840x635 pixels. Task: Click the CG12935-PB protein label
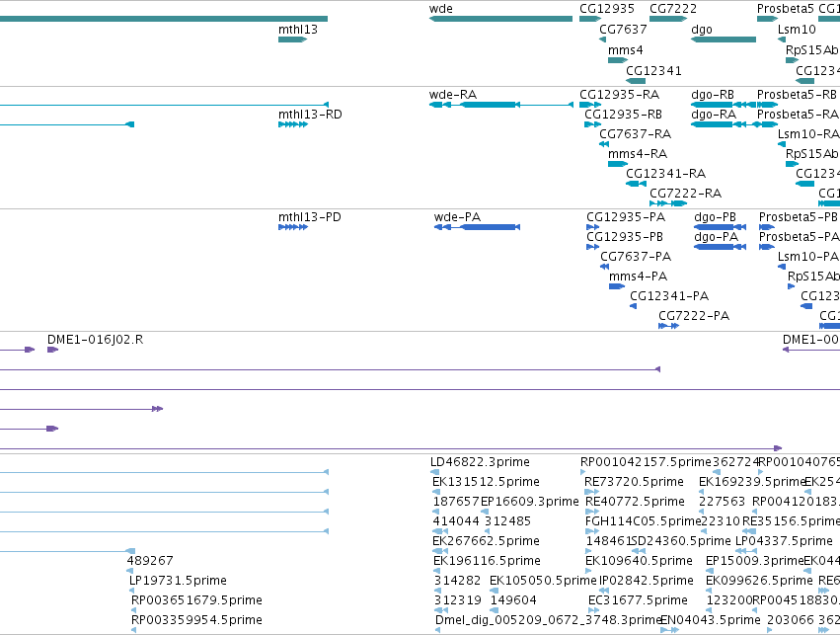pos(625,237)
